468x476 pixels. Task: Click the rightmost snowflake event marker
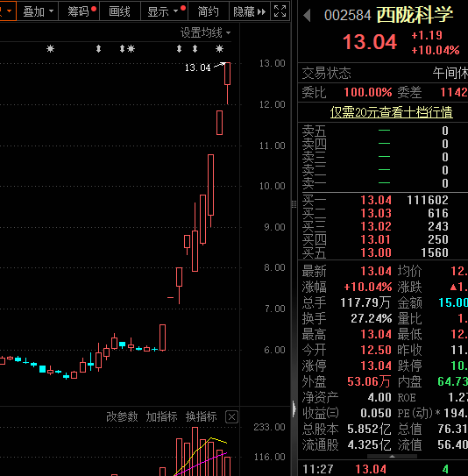coord(219,48)
